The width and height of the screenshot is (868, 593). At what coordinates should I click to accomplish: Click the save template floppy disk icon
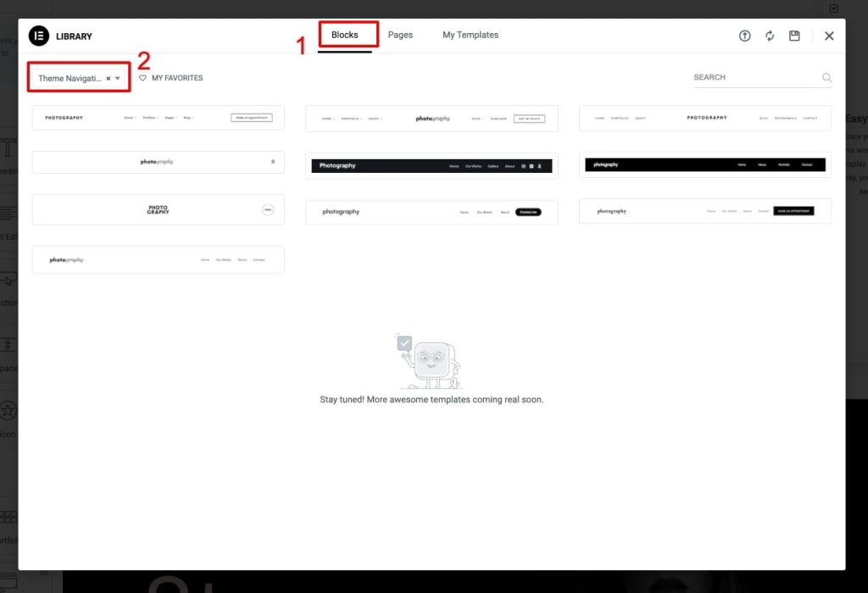point(794,36)
